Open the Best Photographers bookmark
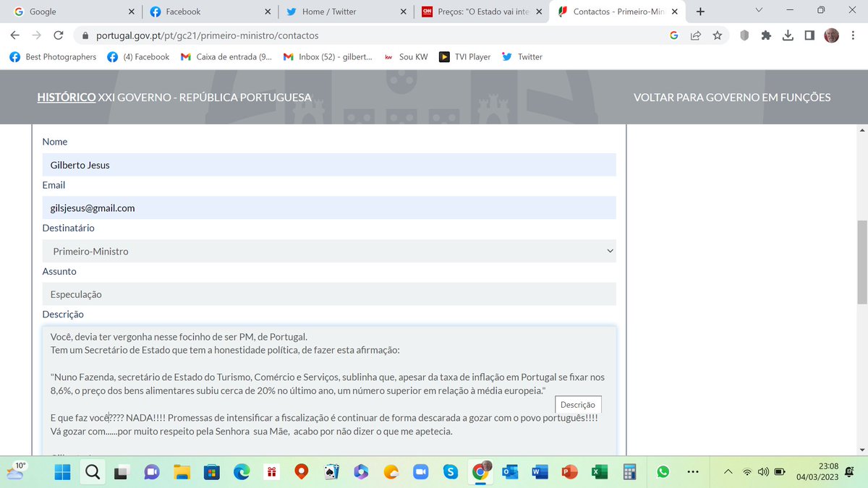Viewport: 868px width, 488px height. (x=54, y=56)
